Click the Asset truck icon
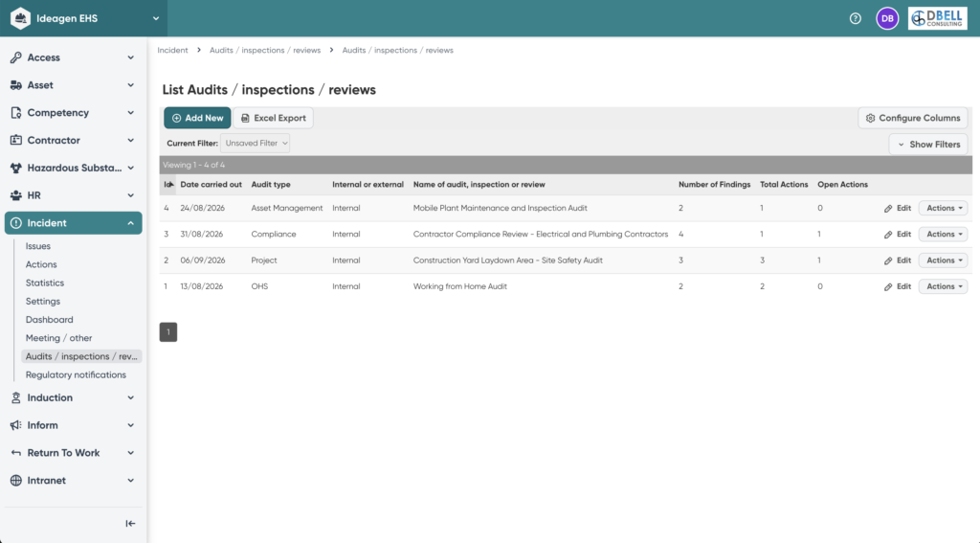This screenshot has width=980, height=543. [15, 85]
